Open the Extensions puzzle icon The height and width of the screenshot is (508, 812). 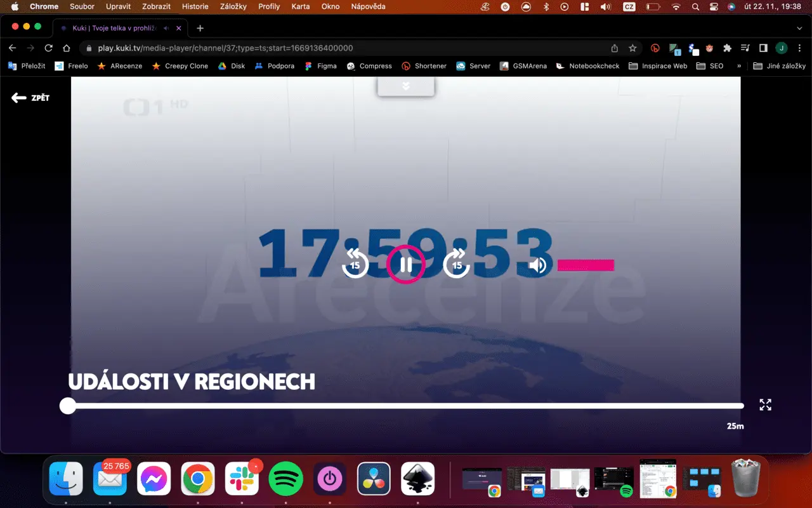pos(728,48)
